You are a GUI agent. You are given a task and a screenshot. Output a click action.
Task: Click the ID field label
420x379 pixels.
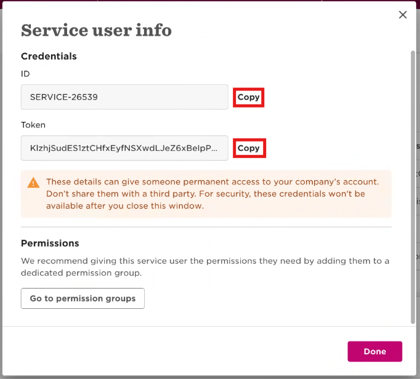[25, 74]
